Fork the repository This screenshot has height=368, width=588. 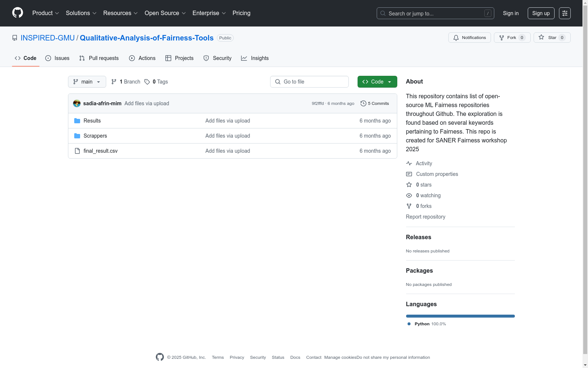point(512,38)
